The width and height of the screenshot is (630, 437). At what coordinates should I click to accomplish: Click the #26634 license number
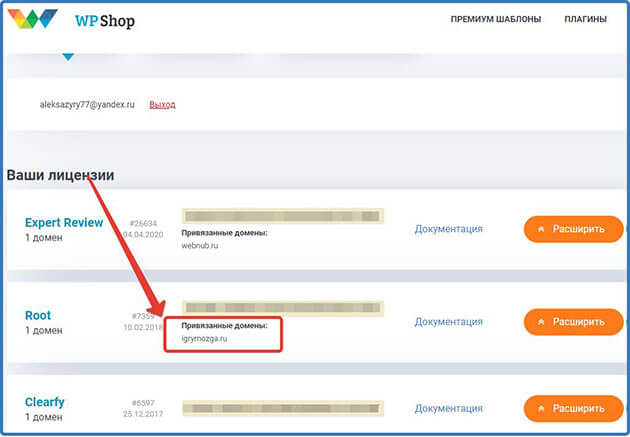tap(143, 223)
